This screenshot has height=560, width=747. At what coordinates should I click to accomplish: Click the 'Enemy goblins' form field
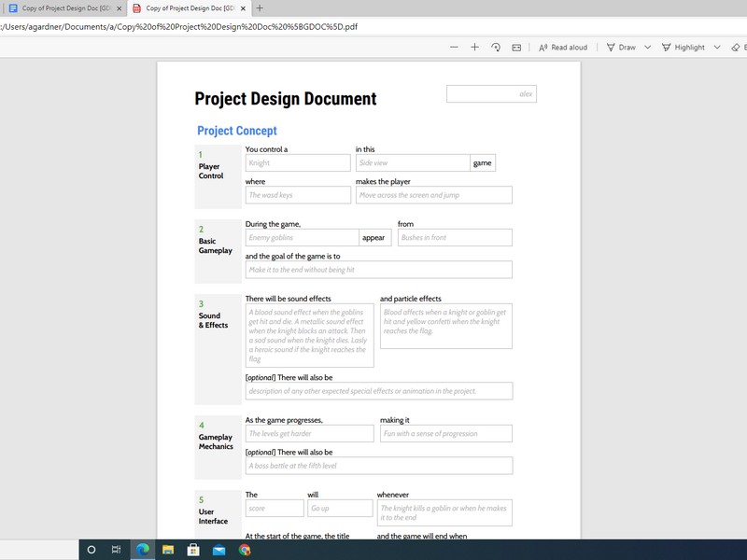point(302,238)
